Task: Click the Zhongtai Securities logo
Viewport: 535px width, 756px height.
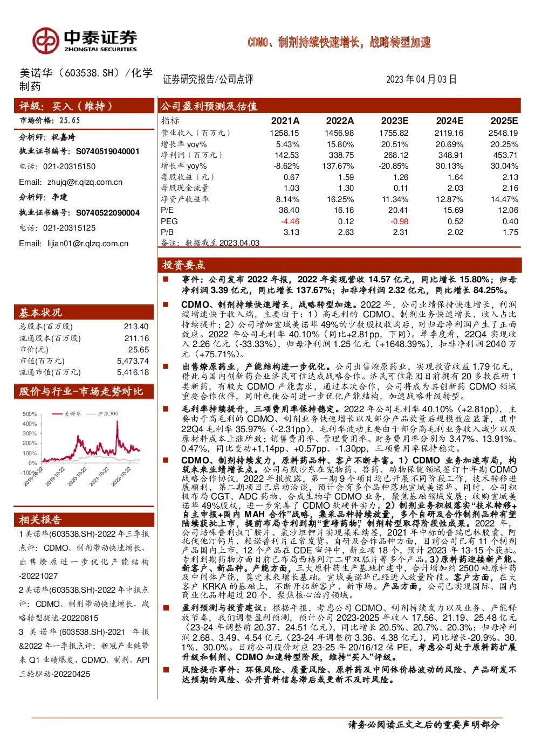Action: point(84,40)
